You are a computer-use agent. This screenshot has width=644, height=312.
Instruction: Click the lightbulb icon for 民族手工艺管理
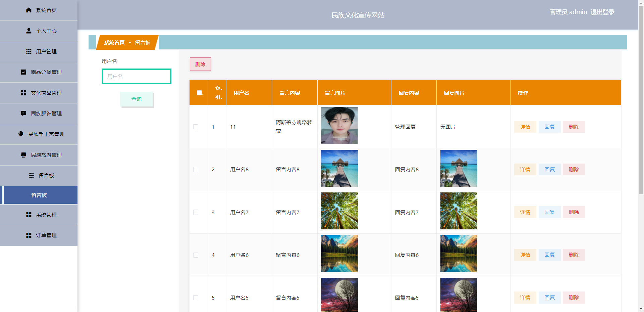(21, 134)
